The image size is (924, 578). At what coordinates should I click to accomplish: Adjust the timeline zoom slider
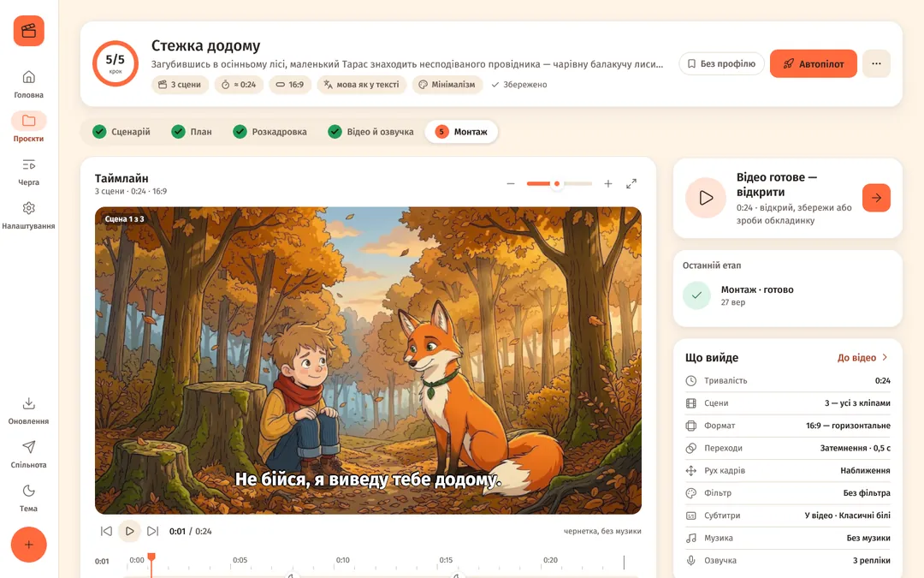(x=560, y=184)
